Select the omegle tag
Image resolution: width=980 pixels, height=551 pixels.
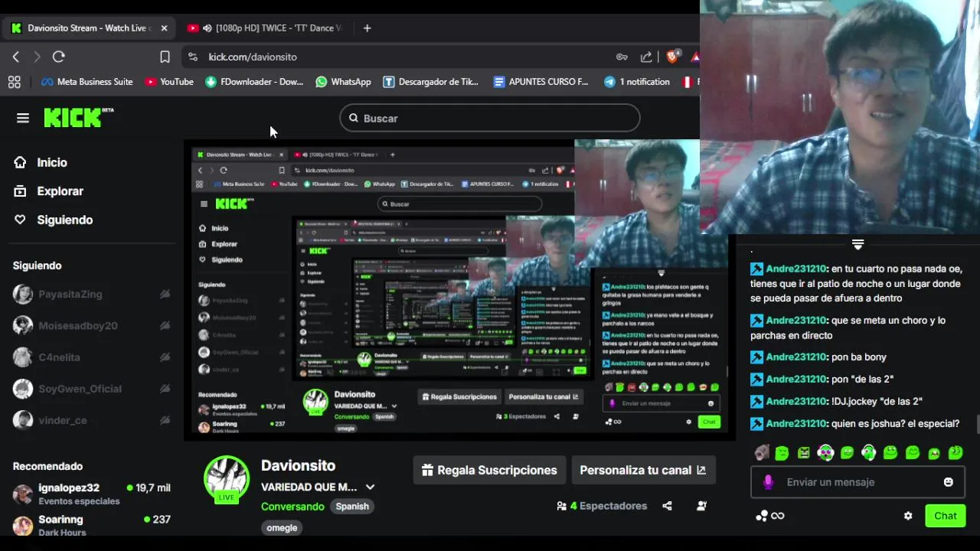[x=282, y=527]
